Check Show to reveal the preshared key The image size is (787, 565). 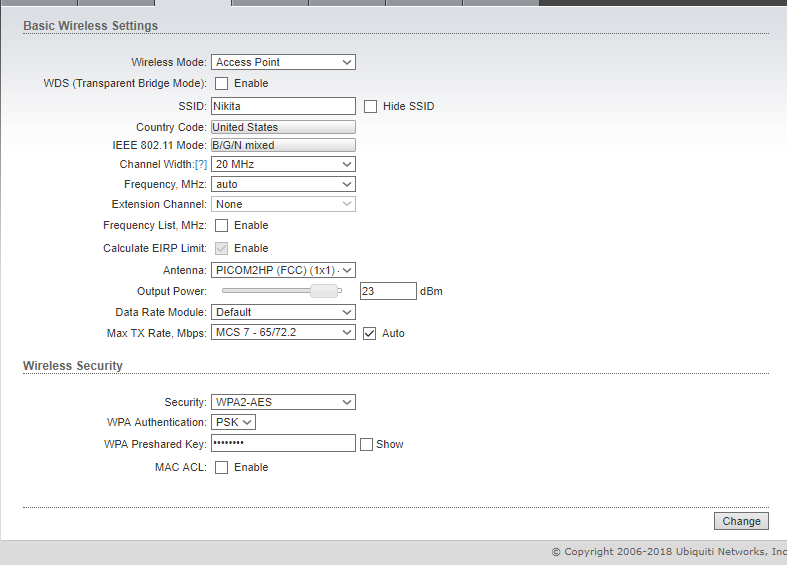pyautogui.click(x=367, y=444)
